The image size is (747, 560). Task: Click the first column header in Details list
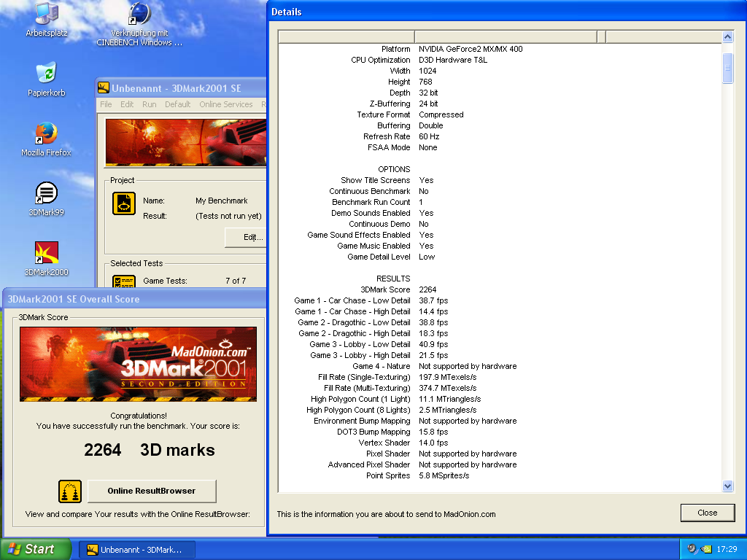click(x=347, y=36)
